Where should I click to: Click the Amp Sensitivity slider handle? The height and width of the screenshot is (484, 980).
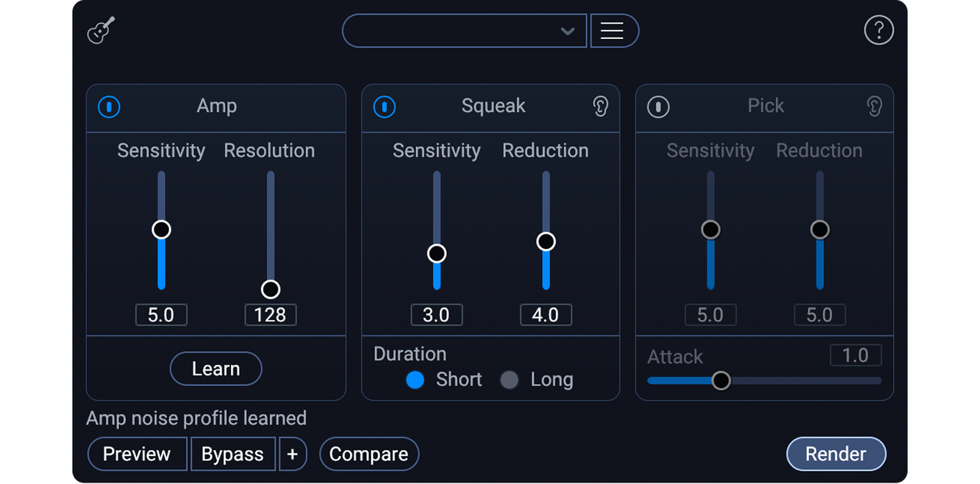tap(161, 229)
